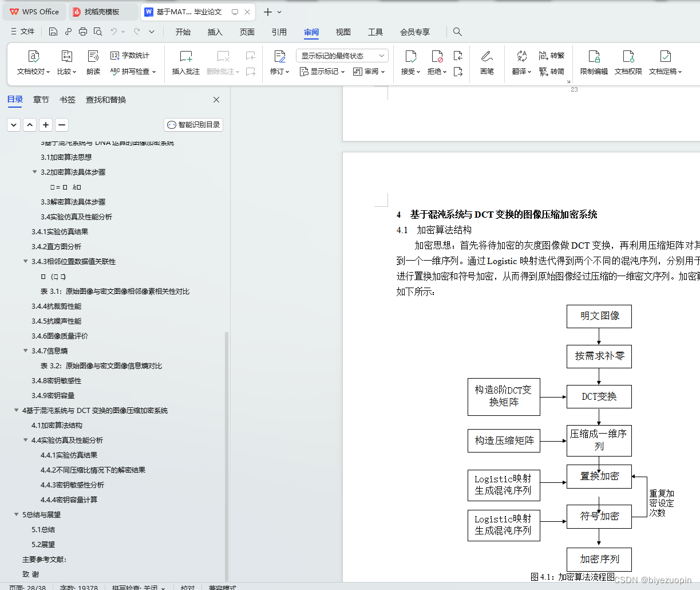The height and width of the screenshot is (590, 700).
Task: Open the 文档校对 proofreading tool
Action: click(33, 63)
